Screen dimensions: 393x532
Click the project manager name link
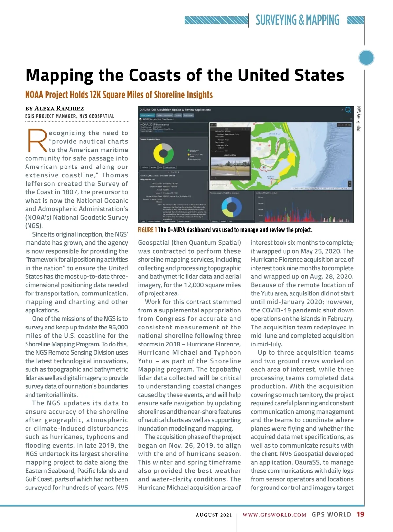(158, 131)
